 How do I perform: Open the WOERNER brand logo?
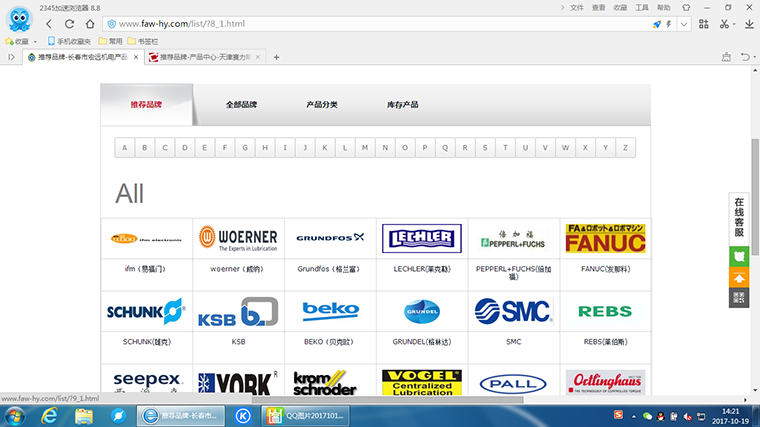point(238,238)
